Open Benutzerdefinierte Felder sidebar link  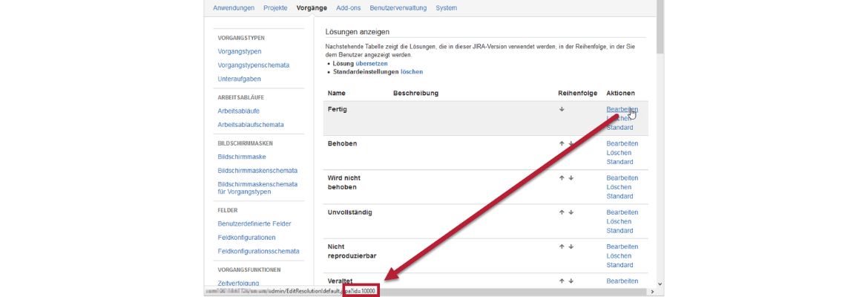[x=254, y=223]
